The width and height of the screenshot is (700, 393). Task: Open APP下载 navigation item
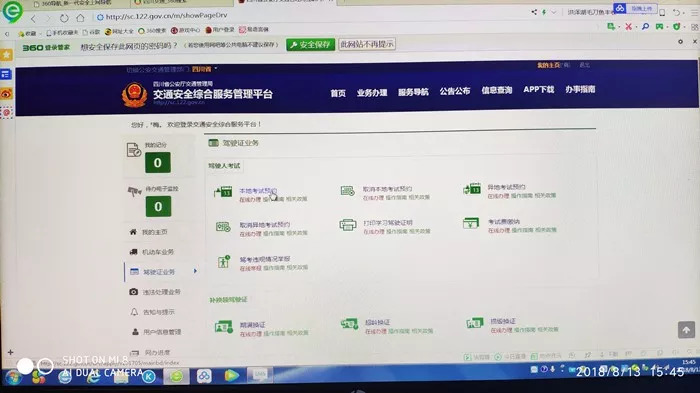[x=538, y=89]
